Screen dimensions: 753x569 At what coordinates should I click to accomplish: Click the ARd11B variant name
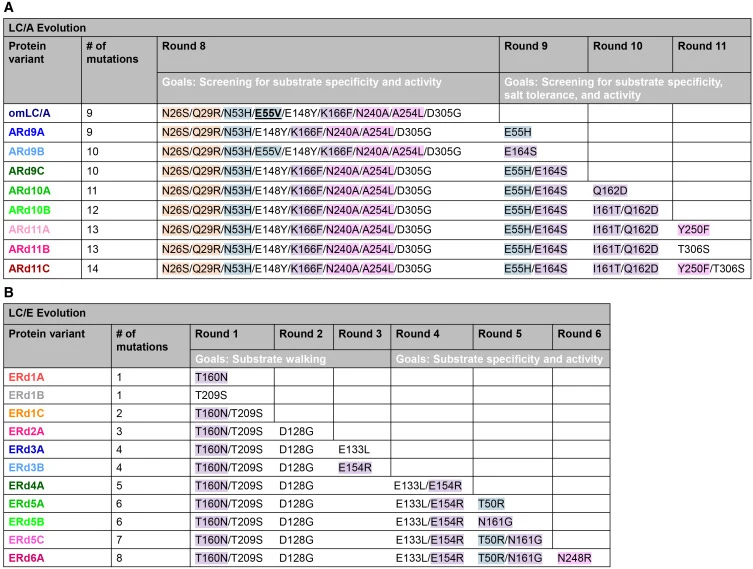(x=29, y=249)
